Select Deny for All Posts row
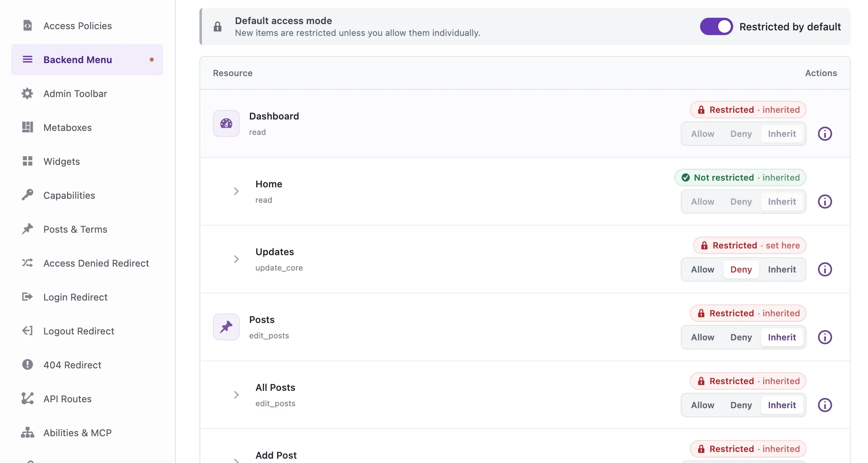The height and width of the screenshot is (463, 868). (x=741, y=405)
